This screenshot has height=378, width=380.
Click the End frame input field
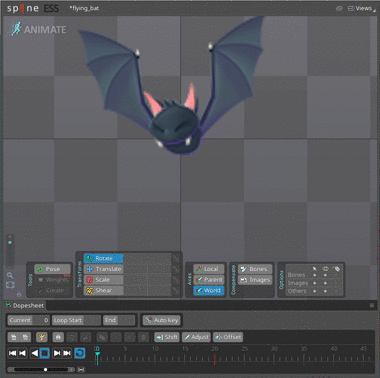(x=119, y=320)
